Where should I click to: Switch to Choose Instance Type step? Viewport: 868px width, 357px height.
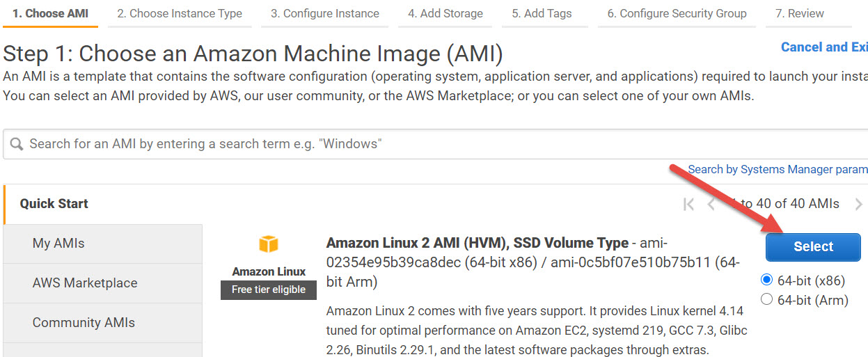180,13
